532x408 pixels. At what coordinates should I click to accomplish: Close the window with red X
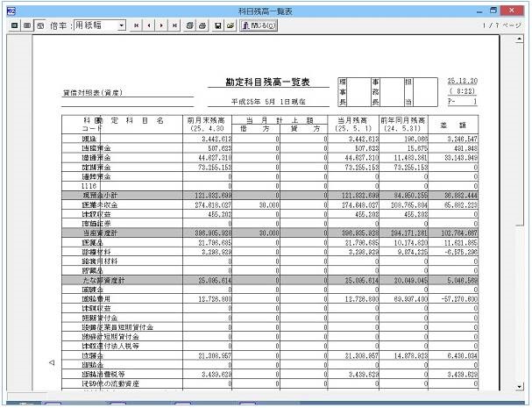[512, 11]
